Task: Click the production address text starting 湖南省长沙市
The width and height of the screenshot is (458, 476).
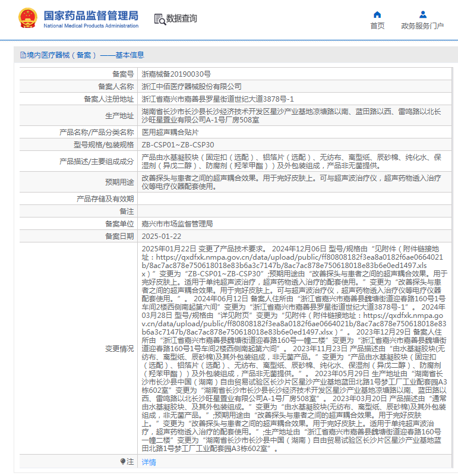Action: point(291,116)
